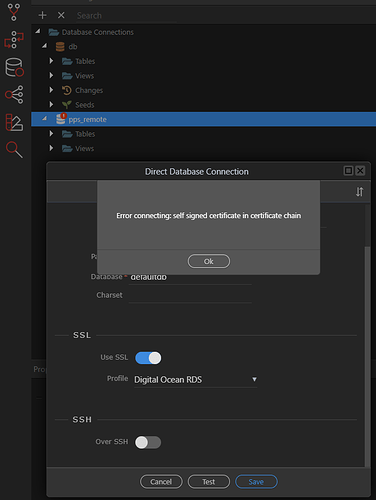Click the Database field value defaultdb

click(148, 277)
